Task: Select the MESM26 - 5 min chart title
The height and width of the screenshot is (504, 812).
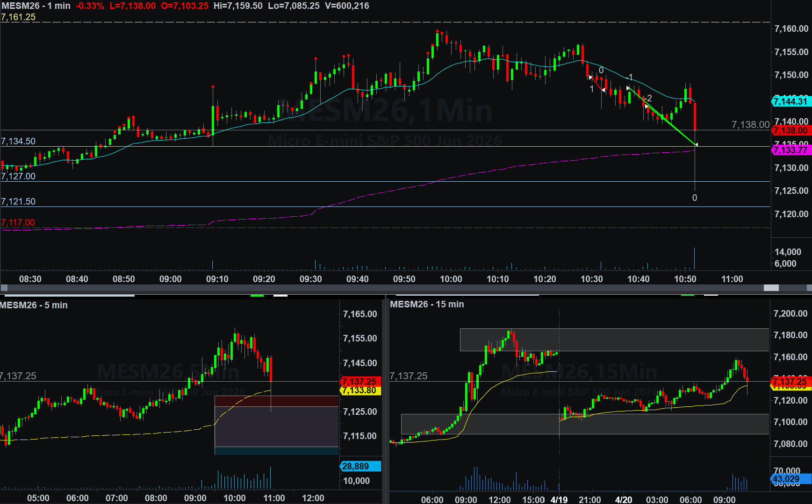Action: coord(34,305)
